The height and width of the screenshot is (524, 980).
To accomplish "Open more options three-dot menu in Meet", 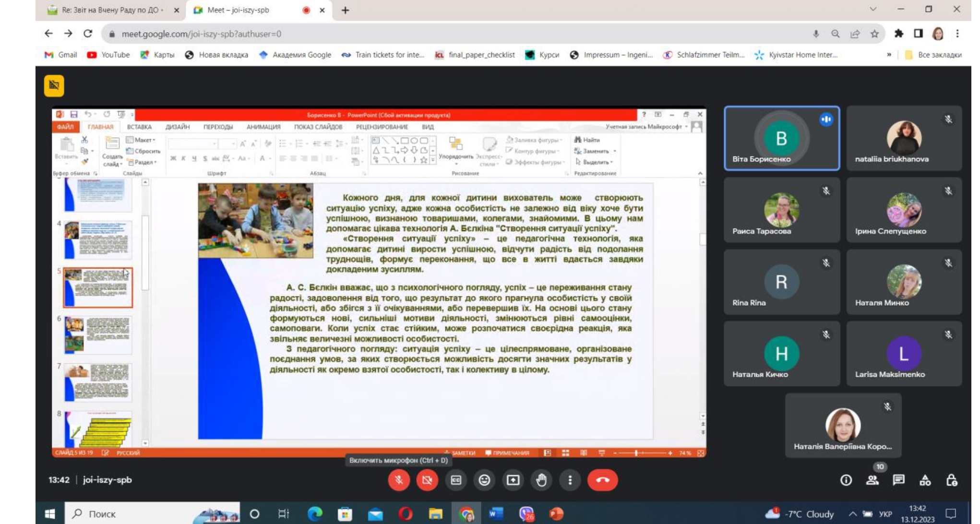I will click(570, 480).
